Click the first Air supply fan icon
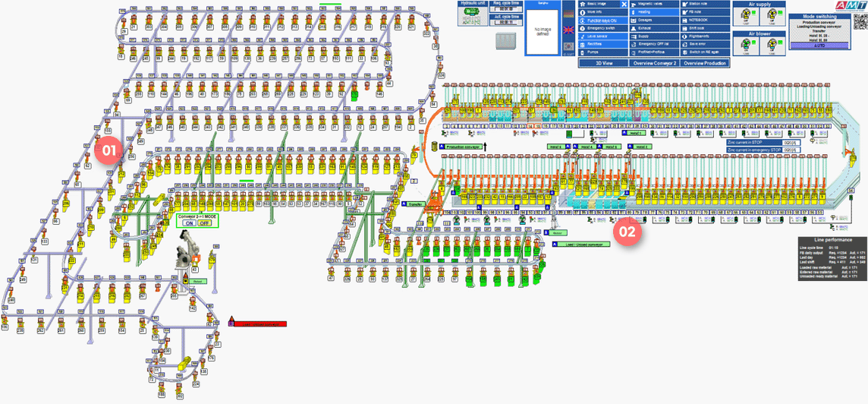Screen dimensions: 868x404 744,17
